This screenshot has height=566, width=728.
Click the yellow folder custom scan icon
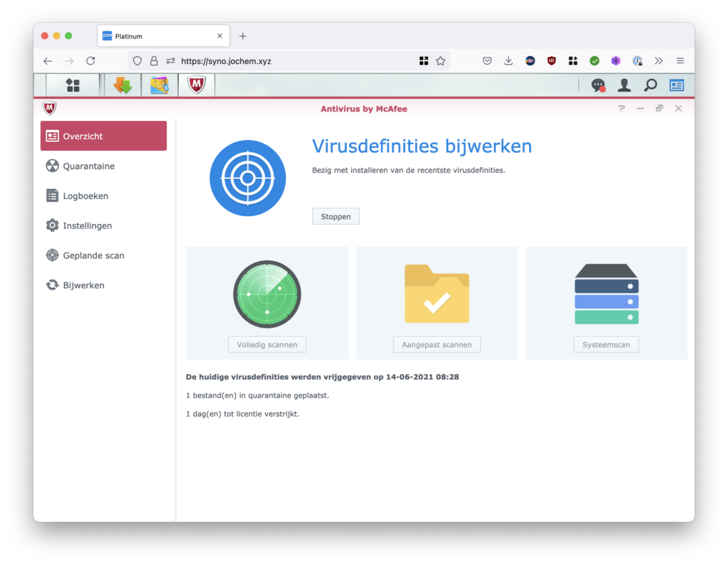pyautogui.click(x=437, y=294)
